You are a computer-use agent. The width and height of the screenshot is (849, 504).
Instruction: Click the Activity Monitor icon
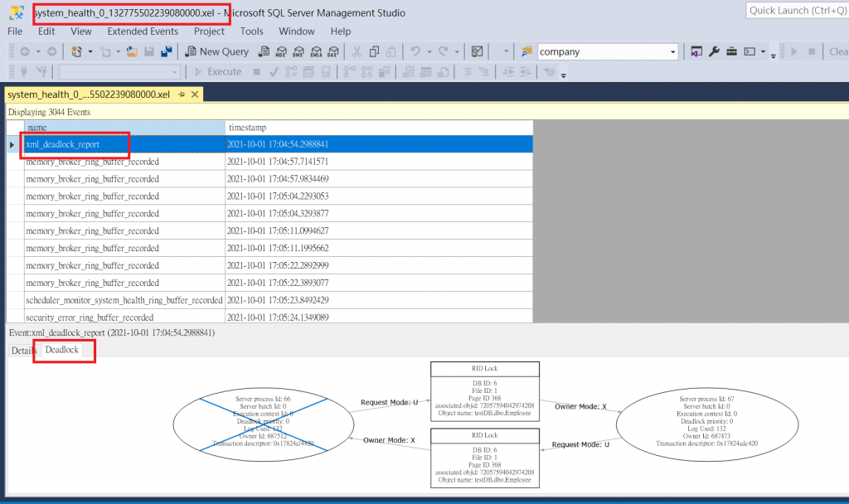pyautogui.click(x=477, y=51)
